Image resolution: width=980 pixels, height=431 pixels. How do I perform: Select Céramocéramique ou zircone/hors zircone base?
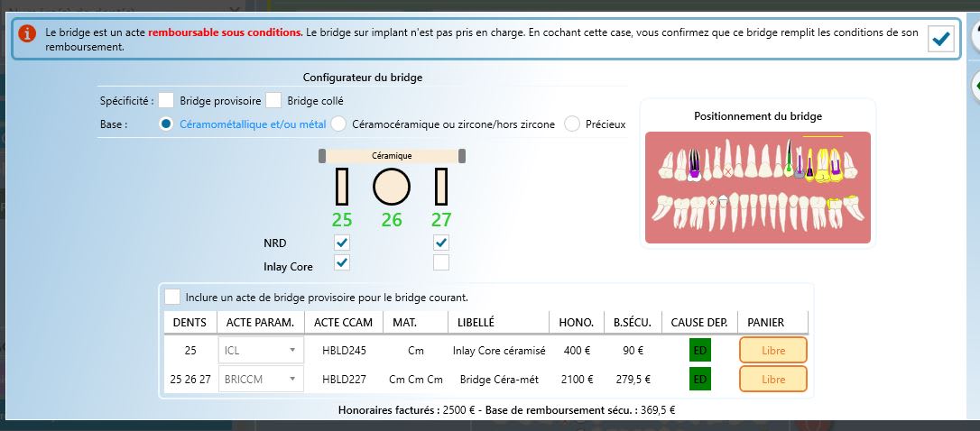(x=339, y=124)
